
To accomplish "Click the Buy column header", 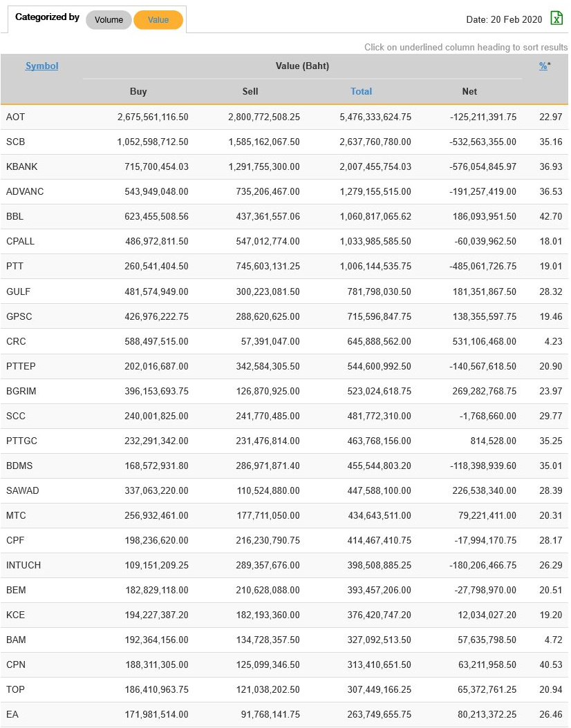I will (x=138, y=91).
